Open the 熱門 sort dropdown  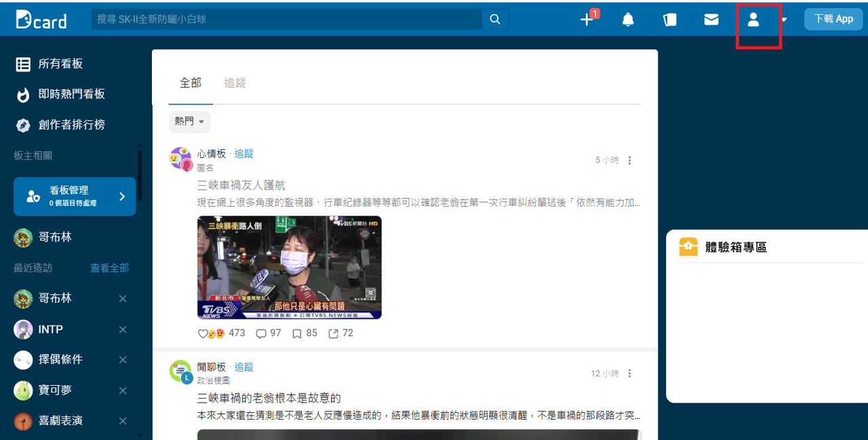(x=189, y=121)
